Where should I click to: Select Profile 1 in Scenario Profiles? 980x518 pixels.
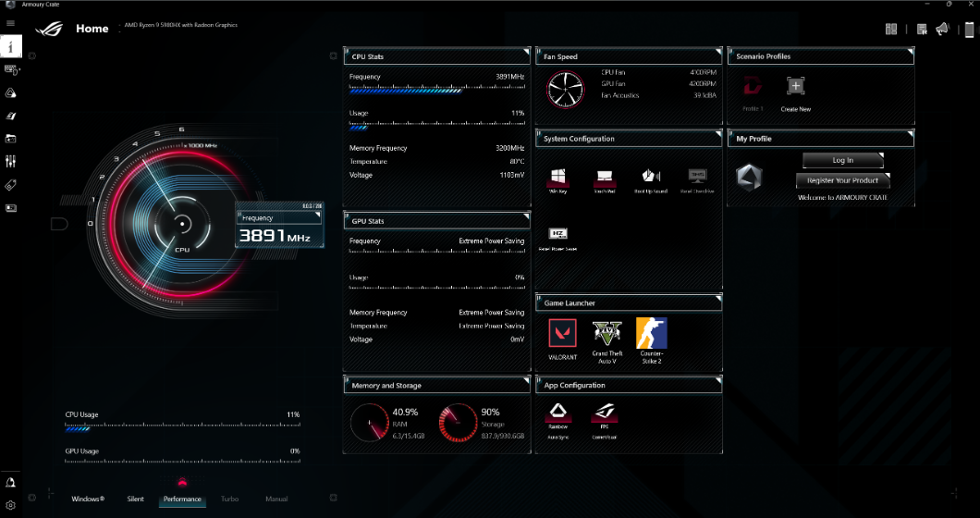pos(753,93)
